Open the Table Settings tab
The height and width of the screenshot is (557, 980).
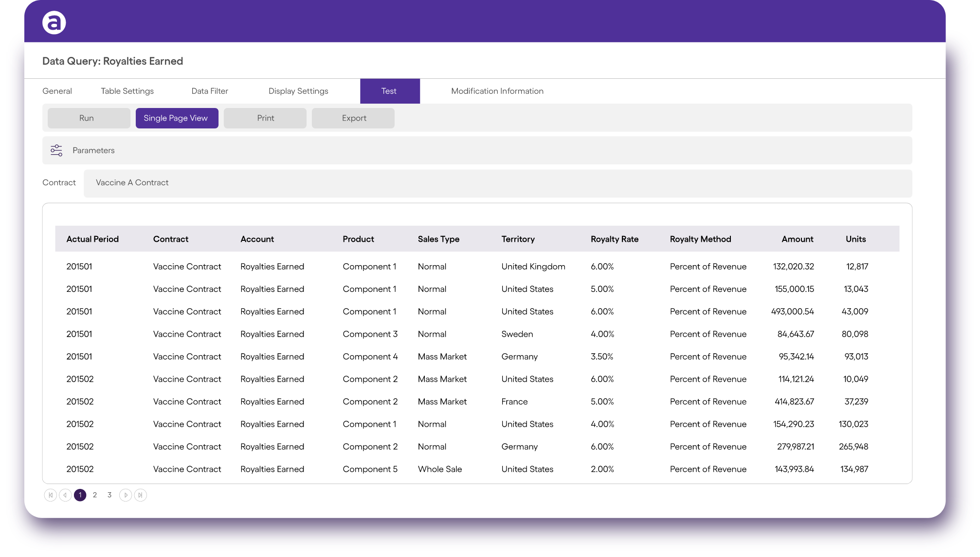click(127, 91)
